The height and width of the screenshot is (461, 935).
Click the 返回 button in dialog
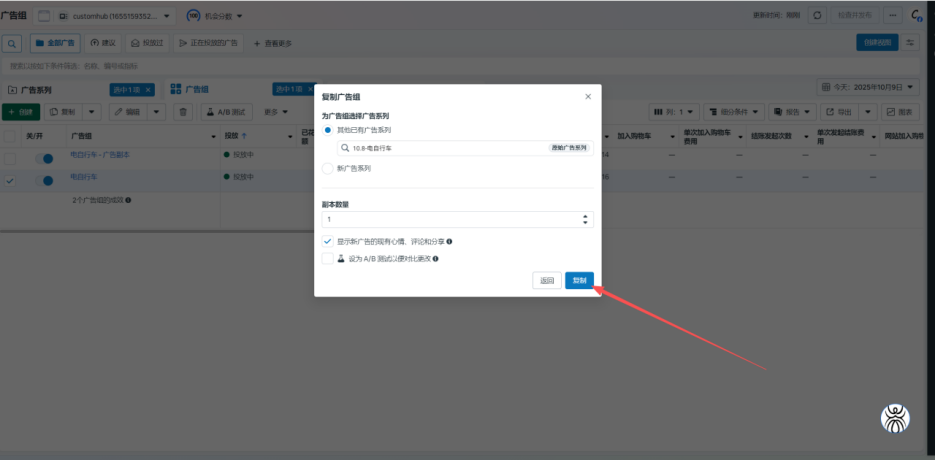(547, 281)
